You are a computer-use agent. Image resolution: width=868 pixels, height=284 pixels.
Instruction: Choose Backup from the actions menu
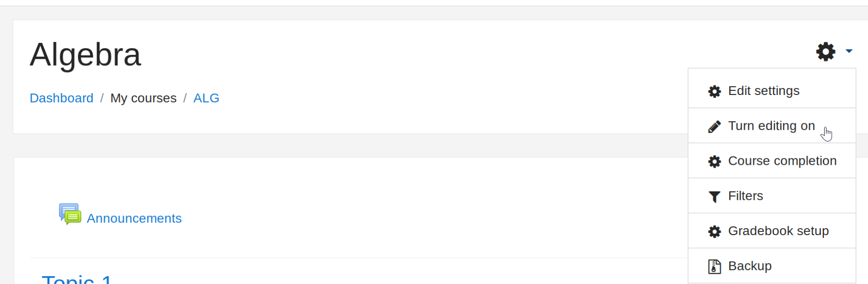[x=750, y=266]
